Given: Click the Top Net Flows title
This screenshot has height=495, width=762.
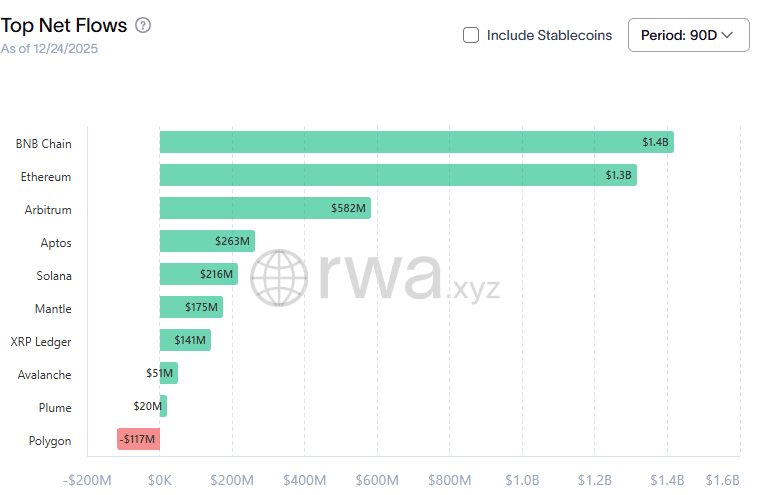Looking at the screenshot, I should pyautogui.click(x=64, y=25).
